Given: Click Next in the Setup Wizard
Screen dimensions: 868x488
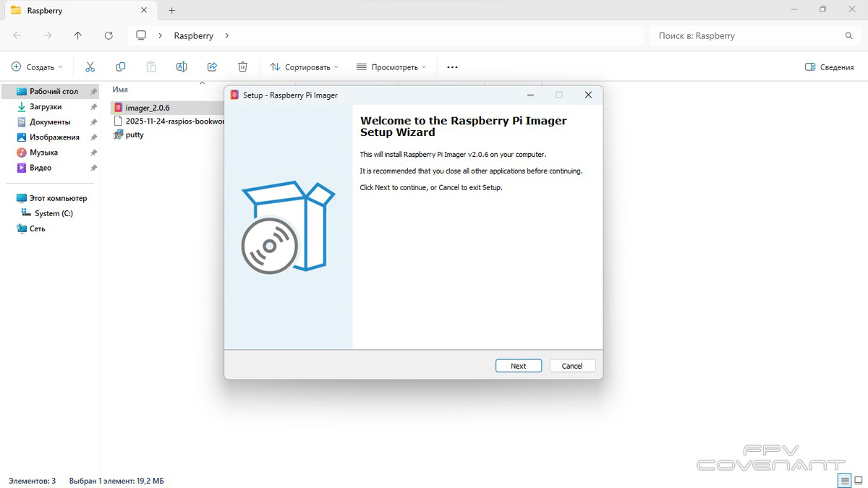Looking at the screenshot, I should pyautogui.click(x=519, y=366).
